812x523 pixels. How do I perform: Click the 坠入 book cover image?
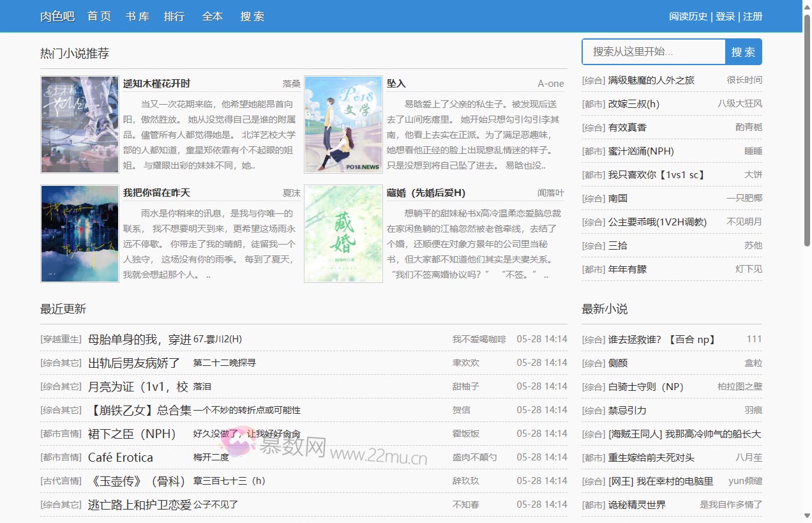pos(343,125)
